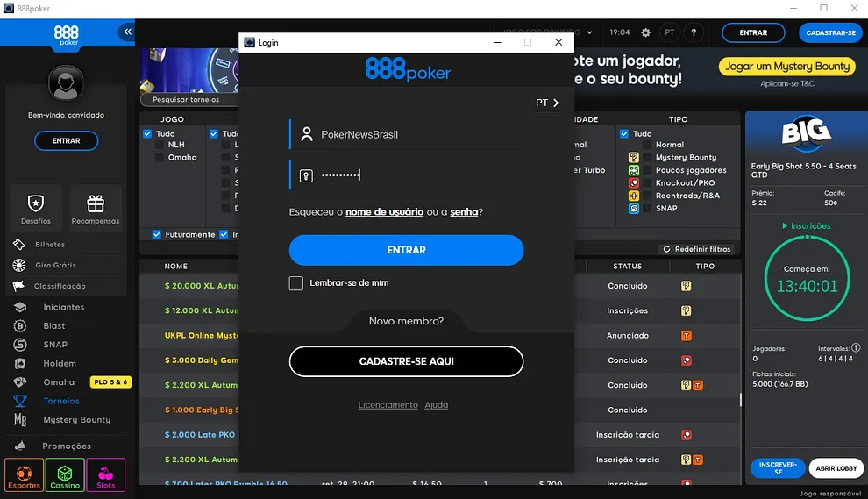Click CADASTRAR-SE in top bar
The image size is (868, 499).
[830, 32]
